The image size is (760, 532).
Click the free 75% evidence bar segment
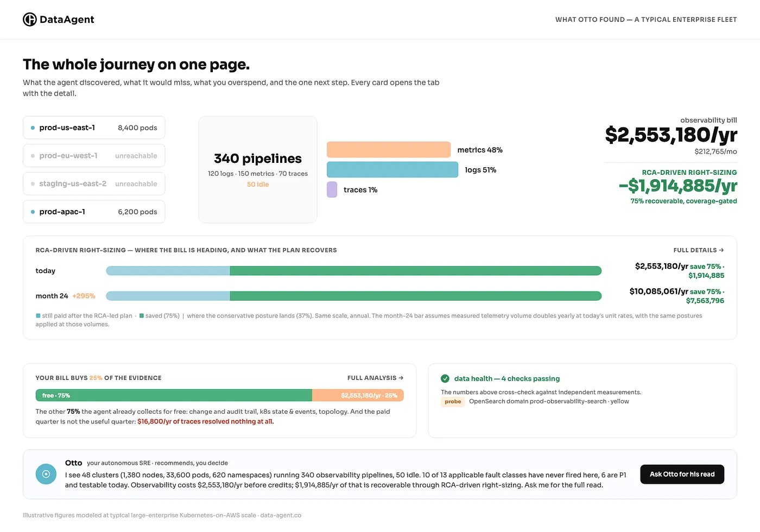coord(174,395)
